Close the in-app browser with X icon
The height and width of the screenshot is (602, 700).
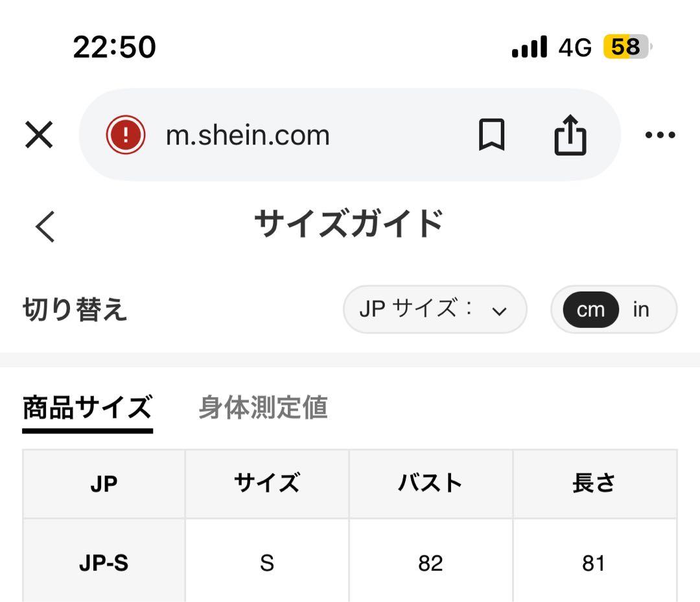(x=39, y=134)
